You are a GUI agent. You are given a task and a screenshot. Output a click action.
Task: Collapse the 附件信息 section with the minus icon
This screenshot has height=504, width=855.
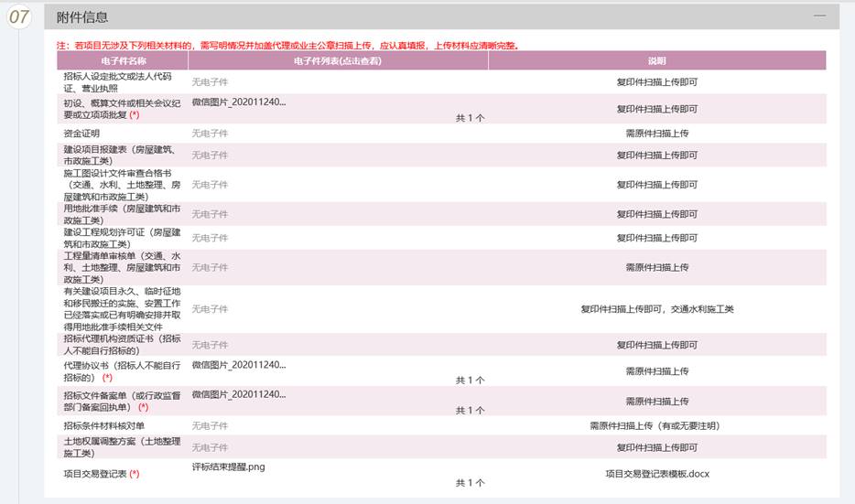tap(819, 16)
